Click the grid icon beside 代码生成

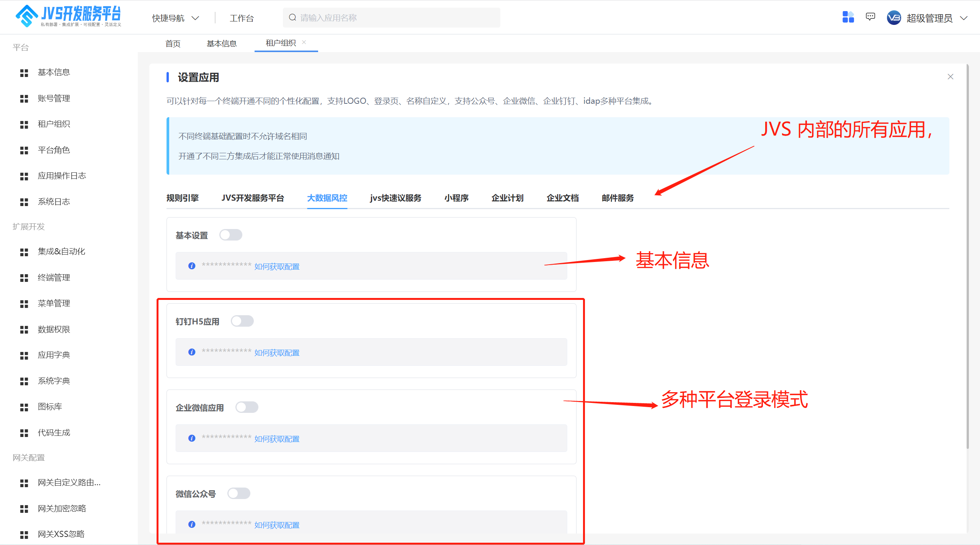[24, 433]
